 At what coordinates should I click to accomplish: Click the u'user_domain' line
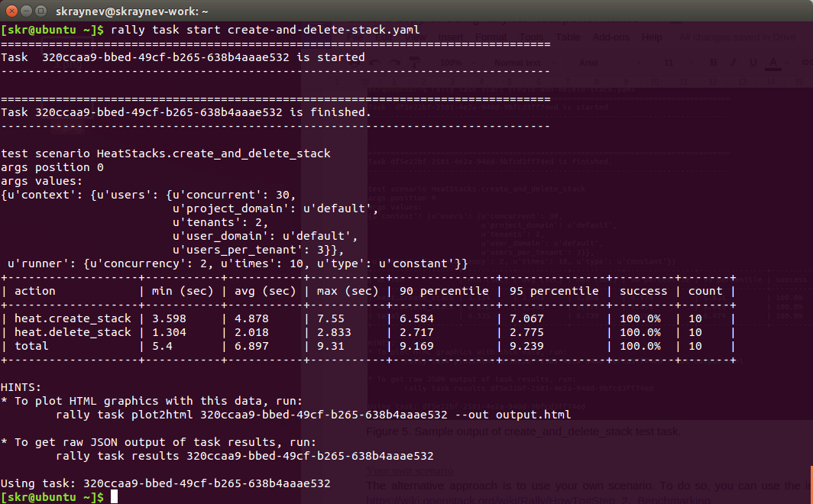click(x=265, y=236)
